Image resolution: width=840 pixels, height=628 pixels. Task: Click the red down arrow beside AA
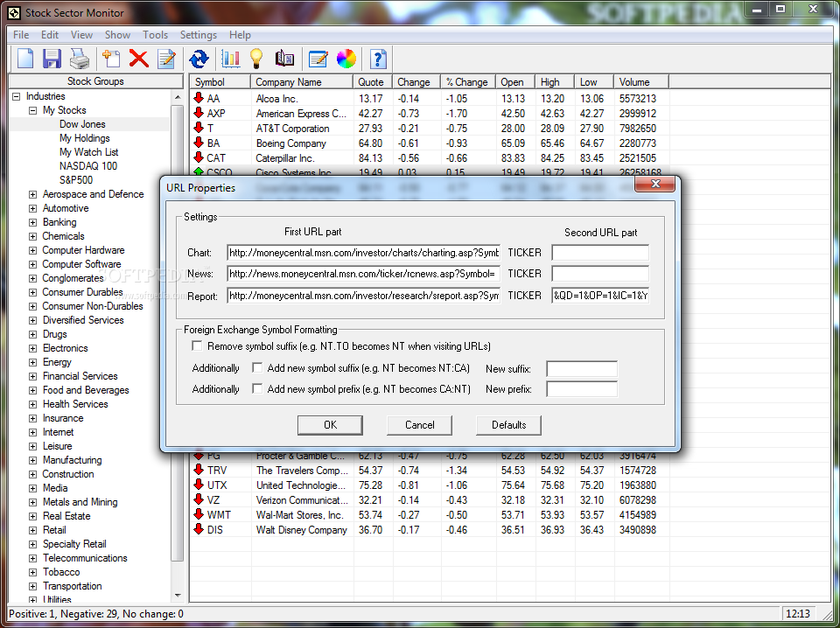click(x=199, y=98)
